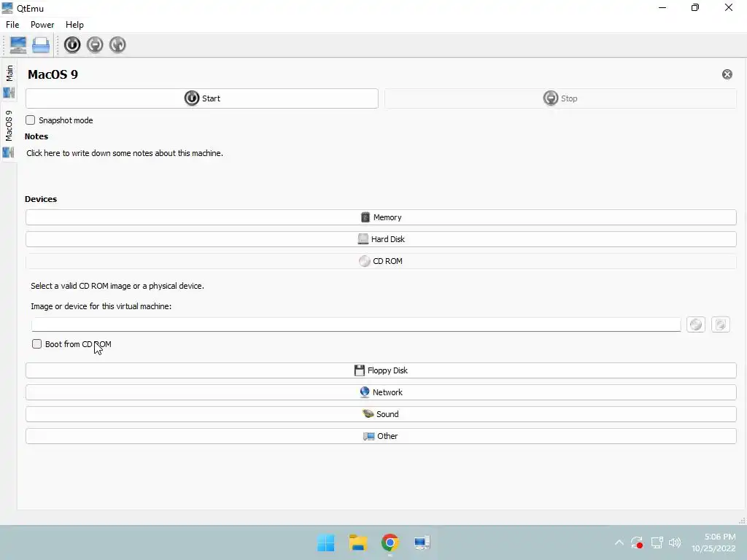Select the MacOS 9 side tab

coord(9,133)
